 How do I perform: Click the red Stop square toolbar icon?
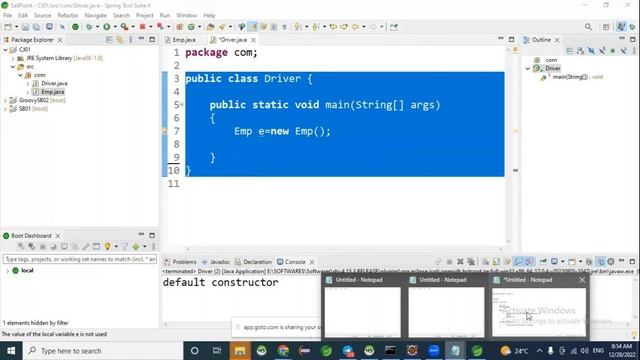click(x=142, y=27)
